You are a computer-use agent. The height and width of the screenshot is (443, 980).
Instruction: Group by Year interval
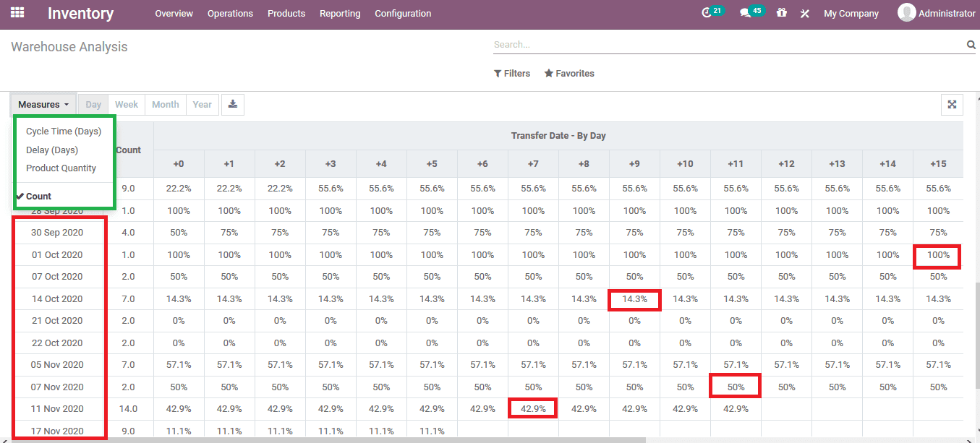(203, 105)
